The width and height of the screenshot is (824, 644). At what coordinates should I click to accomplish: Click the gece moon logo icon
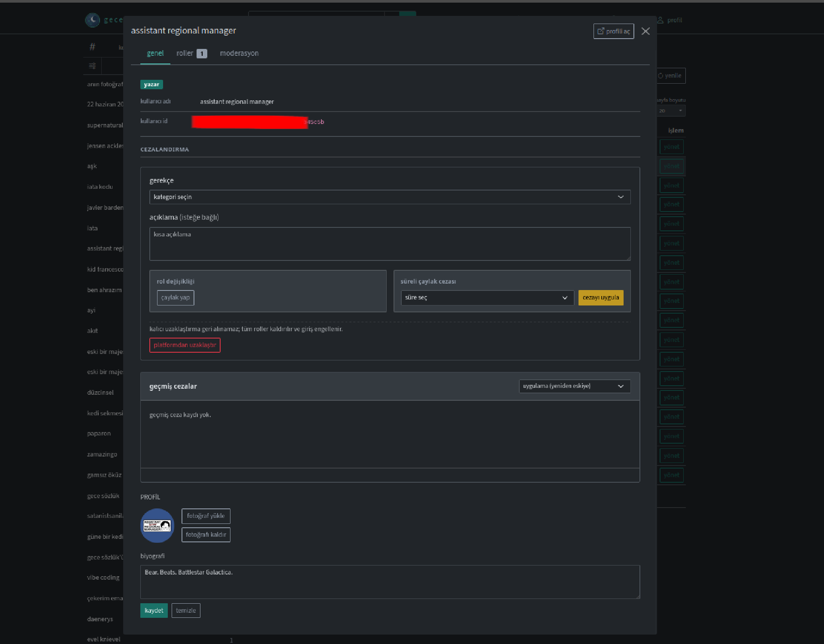[92, 20]
